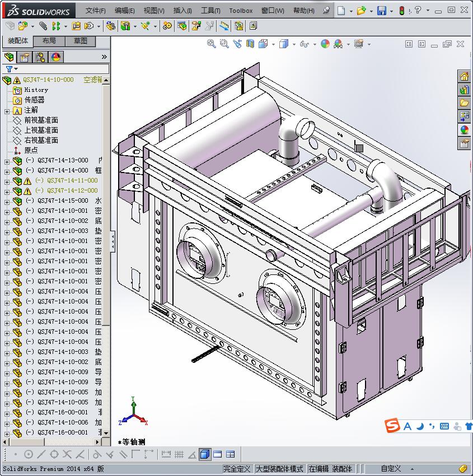The height and width of the screenshot is (476, 473).
Task: Open the FeatureManager design tree tab
Action: coord(9,57)
